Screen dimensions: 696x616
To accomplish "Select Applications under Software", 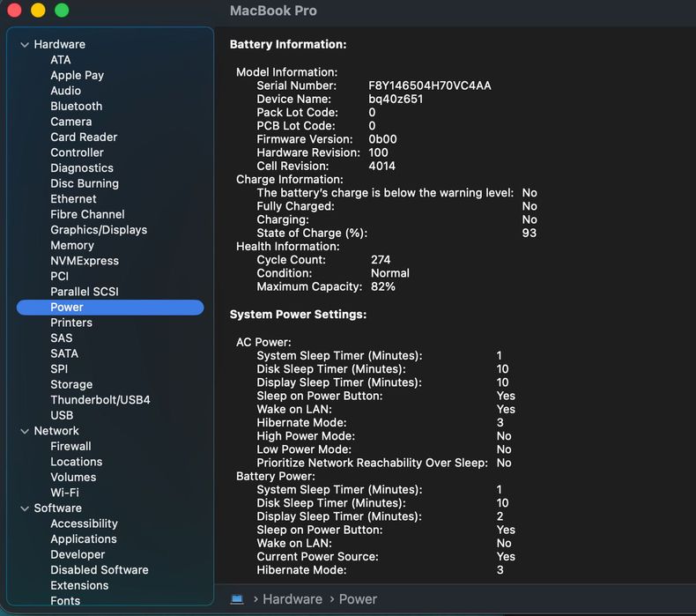I will (x=84, y=539).
